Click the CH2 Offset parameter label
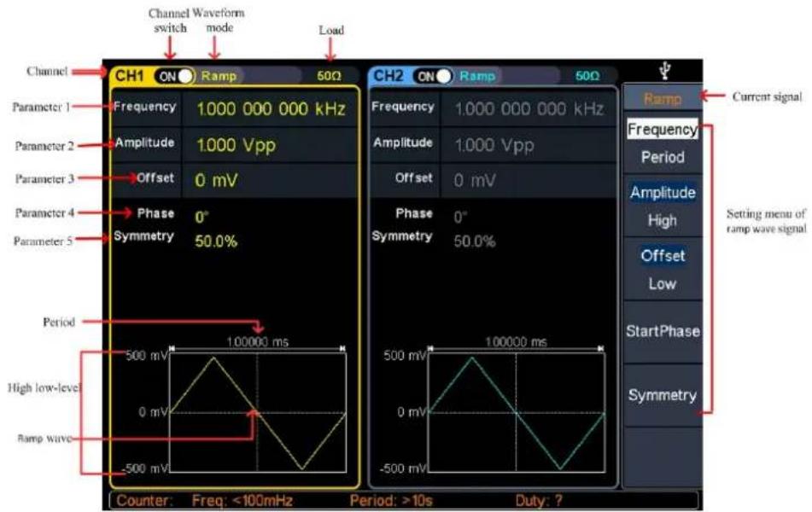 pyautogui.click(x=413, y=177)
